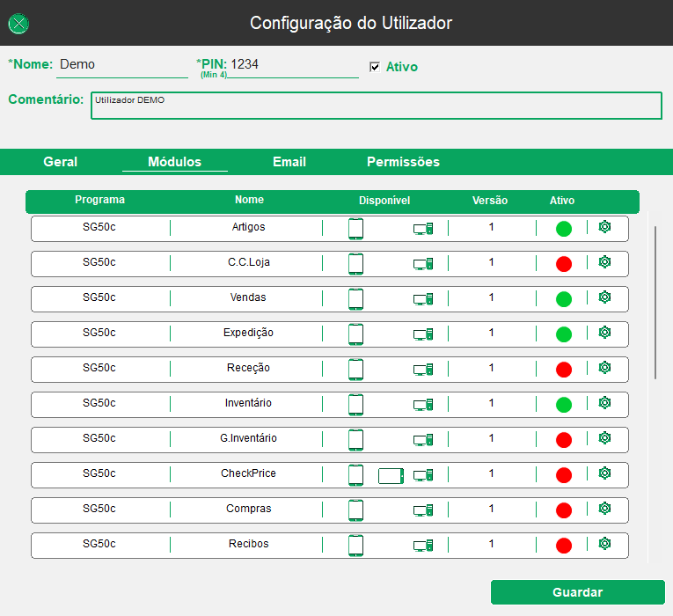Click the desktop PC icon in Recibos row
The height and width of the screenshot is (616, 673).
coord(423,546)
